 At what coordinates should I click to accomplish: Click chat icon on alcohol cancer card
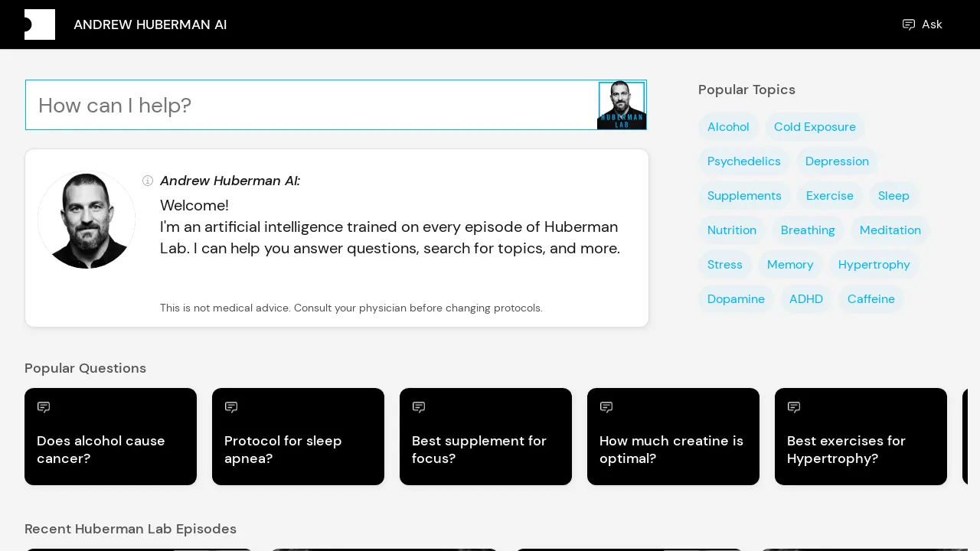tap(44, 407)
